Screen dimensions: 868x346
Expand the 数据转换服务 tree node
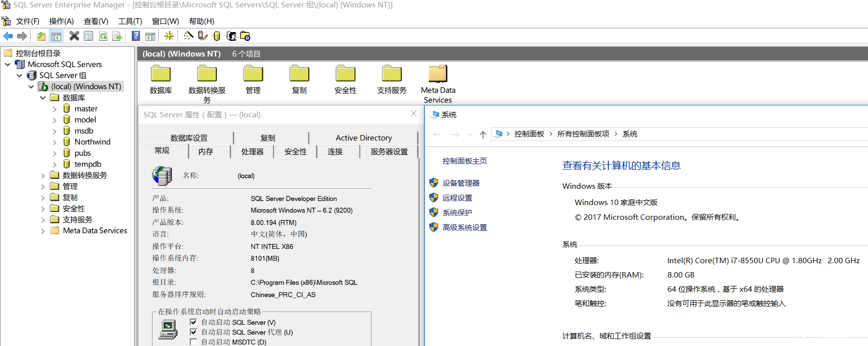[x=43, y=175]
